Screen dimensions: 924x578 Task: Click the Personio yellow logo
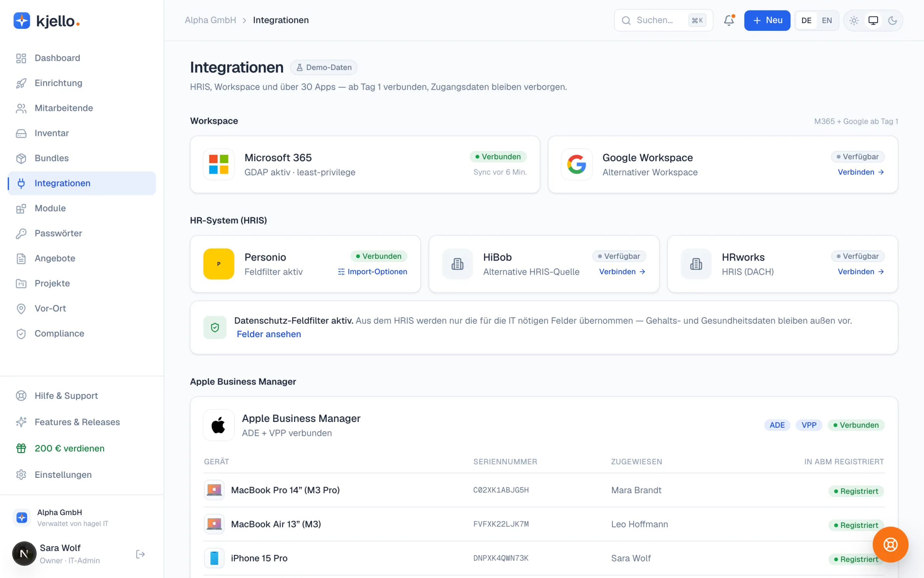click(219, 264)
